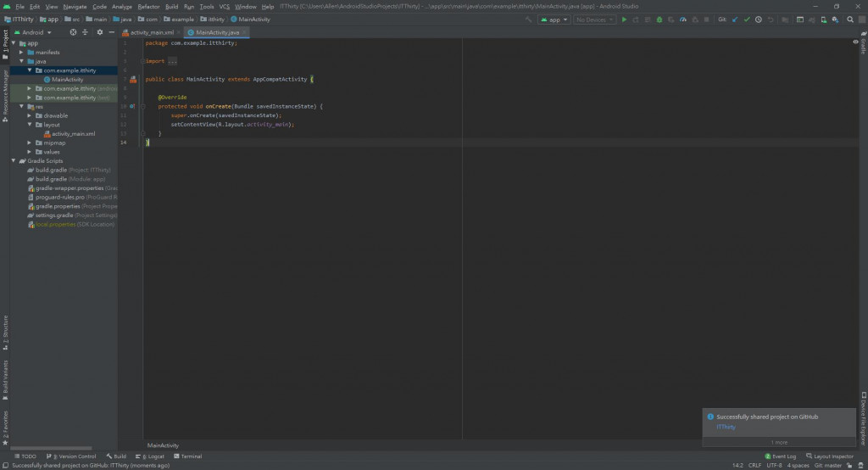The width and height of the screenshot is (868, 470).
Task: Toggle the Build Variants side panel
Action: (5, 380)
